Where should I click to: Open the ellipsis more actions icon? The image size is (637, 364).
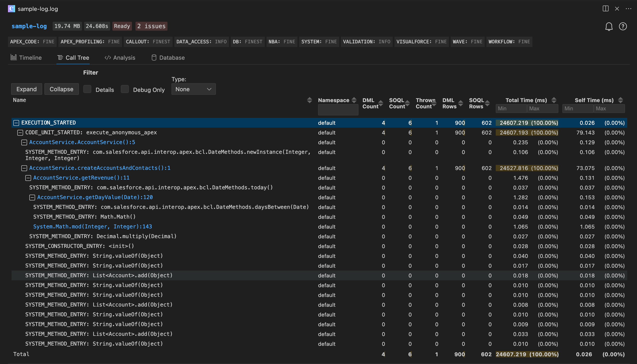[629, 9]
